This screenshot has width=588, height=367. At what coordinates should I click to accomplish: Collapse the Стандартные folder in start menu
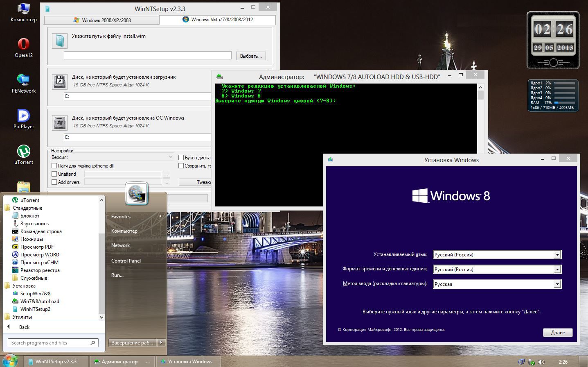[23, 208]
